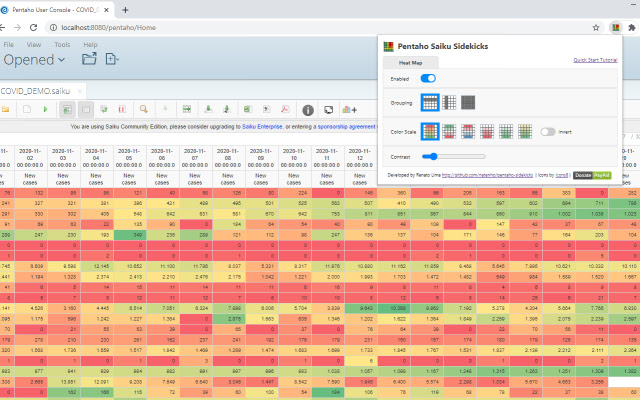
Task: Click the open folder icon in header
Action: tap(89, 60)
